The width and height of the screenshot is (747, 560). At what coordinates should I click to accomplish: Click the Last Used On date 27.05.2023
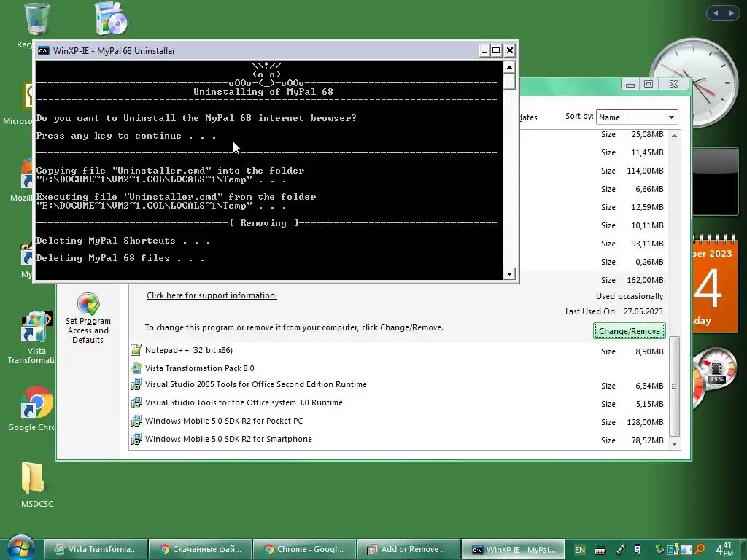pyautogui.click(x=643, y=311)
